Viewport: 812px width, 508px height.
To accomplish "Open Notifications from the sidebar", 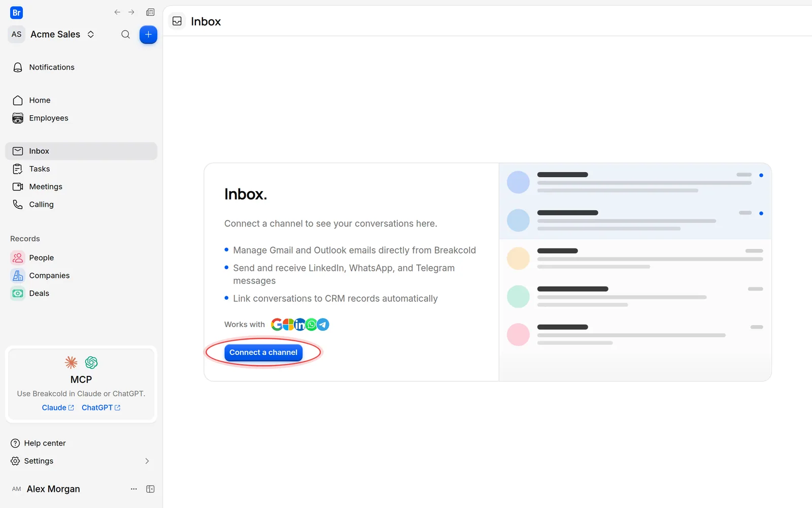I will [x=81, y=67].
